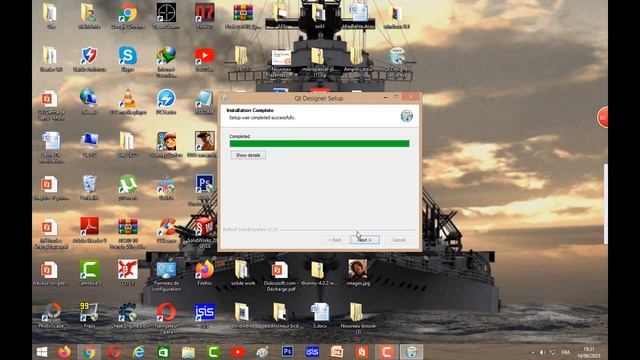Click the Cancel button in setup
The width and height of the screenshot is (640, 360).
(x=399, y=240)
